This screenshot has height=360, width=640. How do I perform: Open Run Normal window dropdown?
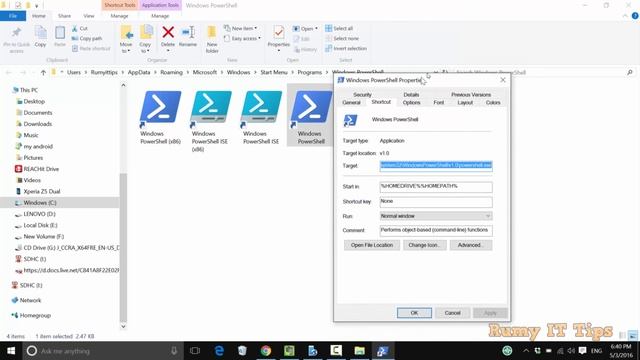(x=436, y=216)
